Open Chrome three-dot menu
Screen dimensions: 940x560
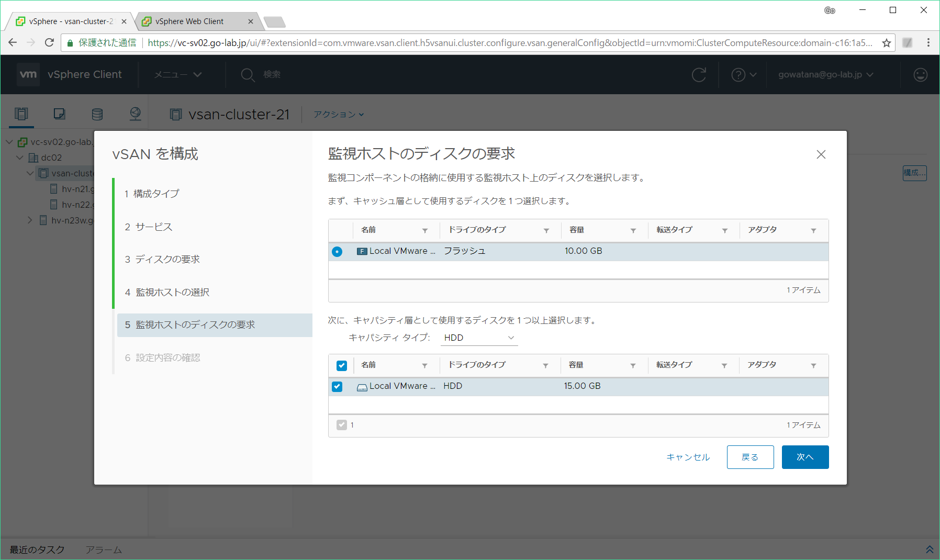(x=928, y=42)
